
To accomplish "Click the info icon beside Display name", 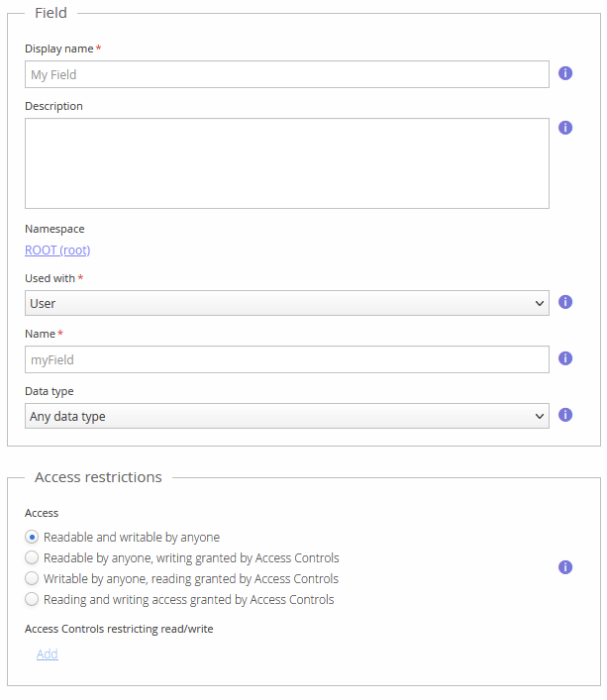I will [565, 73].
